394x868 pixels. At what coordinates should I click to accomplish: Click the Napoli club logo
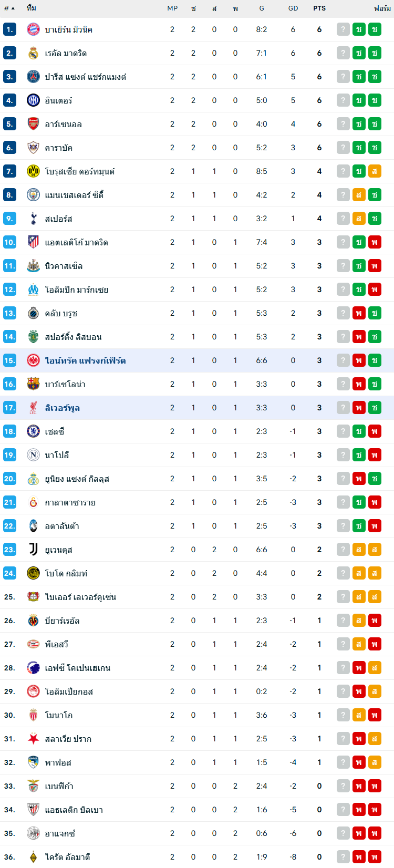[33, 455]
